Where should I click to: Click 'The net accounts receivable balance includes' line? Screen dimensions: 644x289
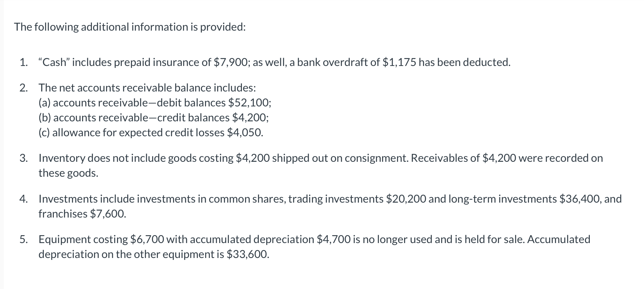147,88
